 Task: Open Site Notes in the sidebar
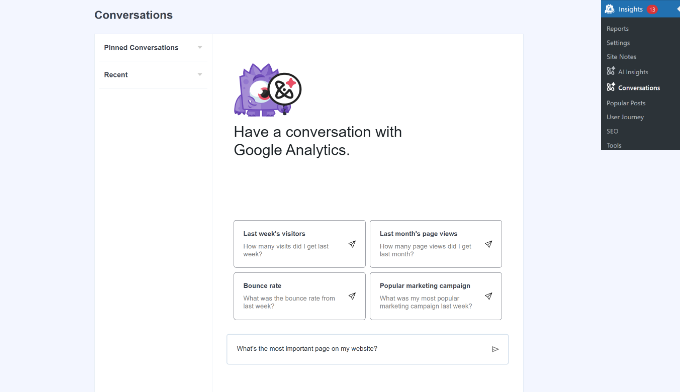[621, 57]
